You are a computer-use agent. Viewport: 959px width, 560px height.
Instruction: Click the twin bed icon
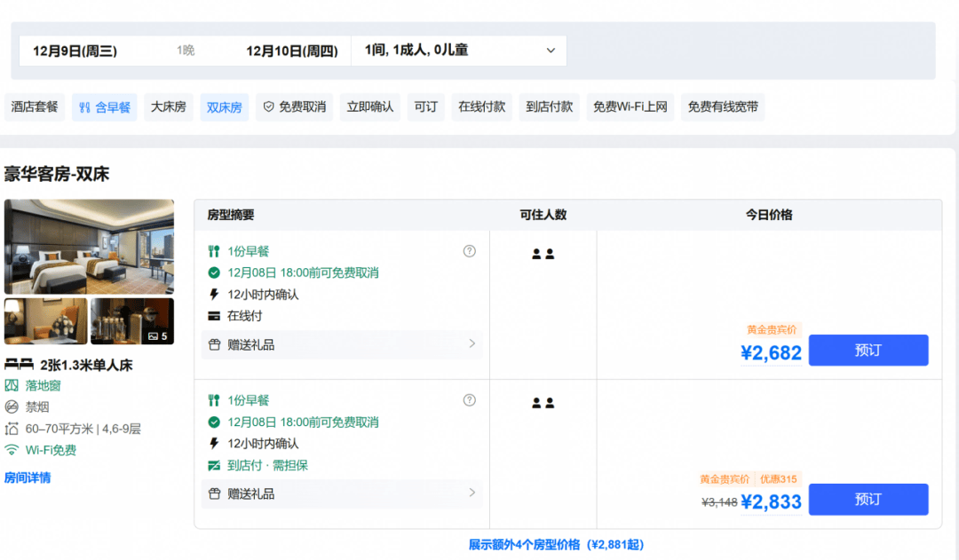click(x=19, y=365)
